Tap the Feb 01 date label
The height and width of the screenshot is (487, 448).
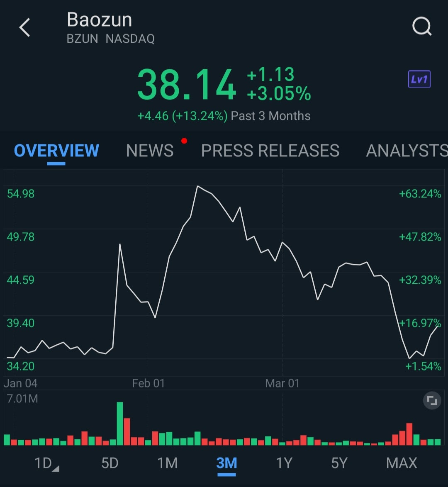148,383
